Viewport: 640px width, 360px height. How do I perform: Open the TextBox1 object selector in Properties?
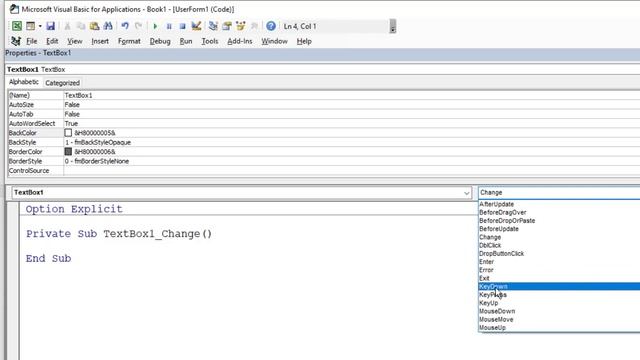(x=323, y=69)
